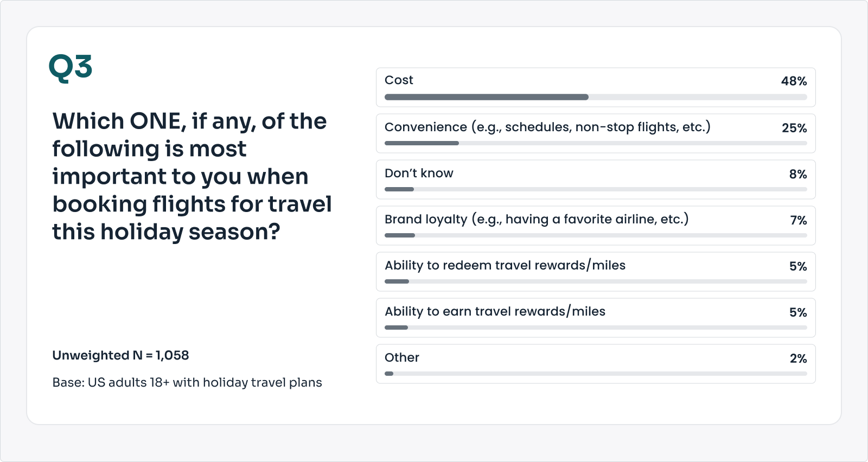Screen dimensions: 868x462
Task: Click the 8% value for Don't know
Action: click(x=798, y=174)
